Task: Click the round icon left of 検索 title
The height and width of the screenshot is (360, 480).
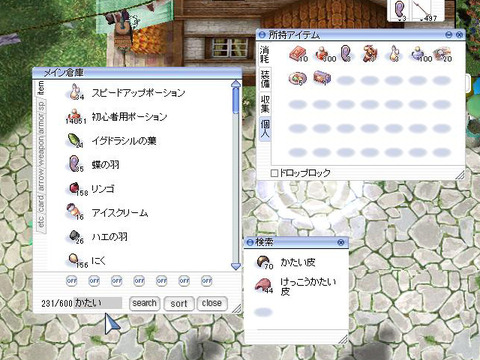Action: [250, 242]
